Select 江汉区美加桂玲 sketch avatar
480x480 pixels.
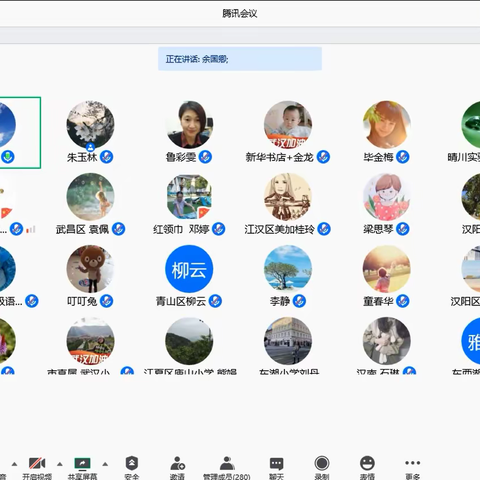coord(288,197)
